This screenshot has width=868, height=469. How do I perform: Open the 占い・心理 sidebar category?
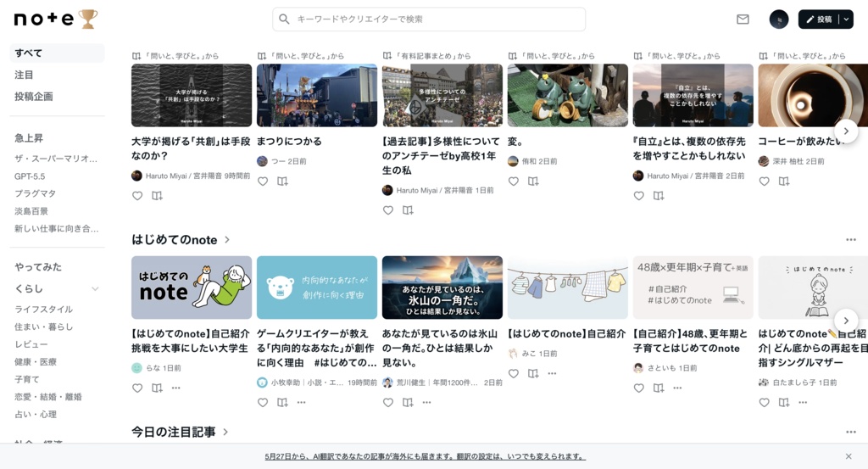[36, 414]
